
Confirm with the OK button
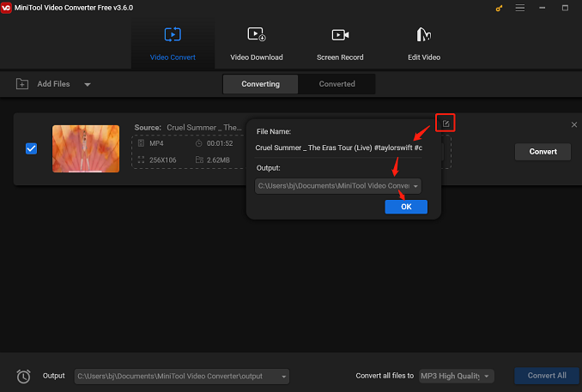[x=406, y=207]
